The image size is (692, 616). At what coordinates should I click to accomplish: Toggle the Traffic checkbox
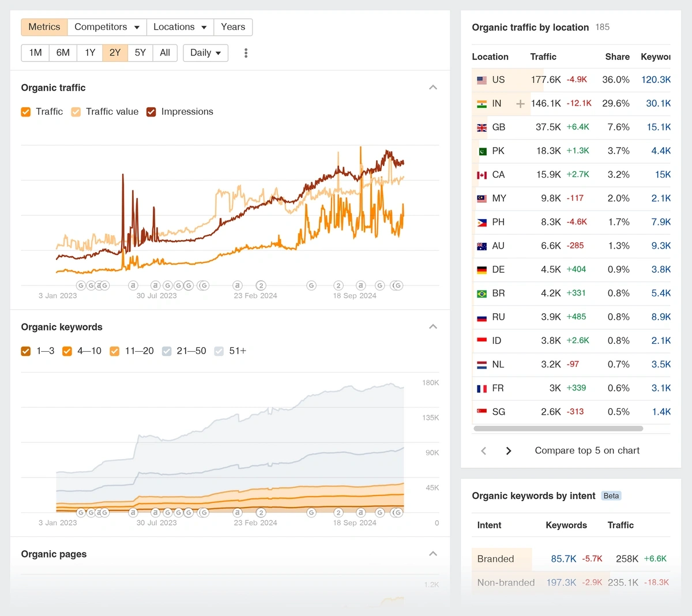point(26,112)
